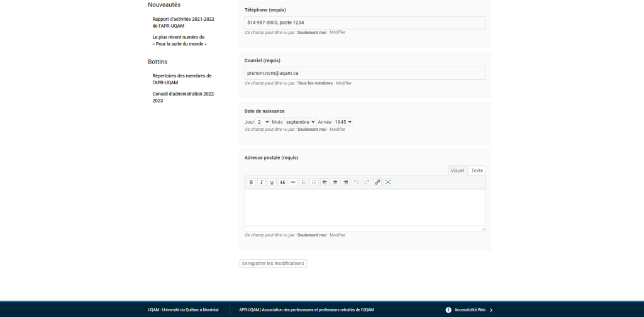This screenshot has height=317, width=644.
Task: Open the Mois dropdown showing septembre
Action: pyautogui.click(x=300, y=122)
